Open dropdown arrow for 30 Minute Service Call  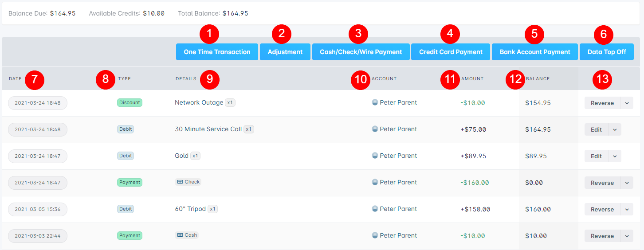coord(615,129)
